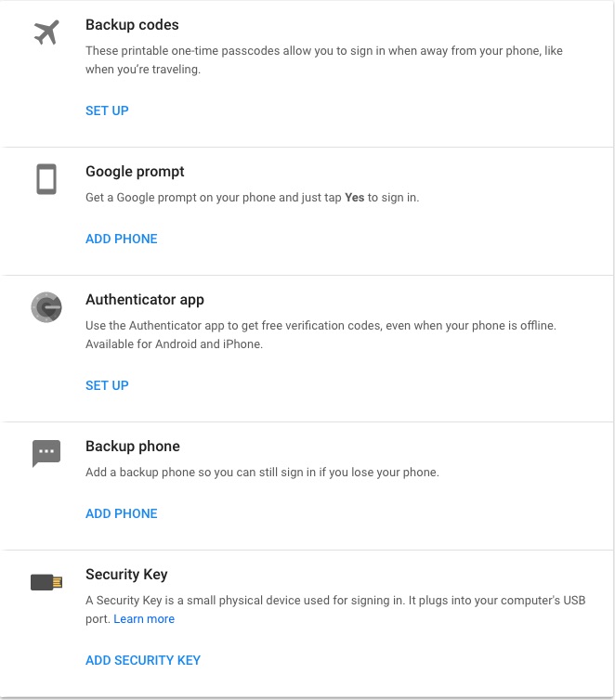Add phone under Backup phone
Screen dimensions: 615x700
[122, 513]
